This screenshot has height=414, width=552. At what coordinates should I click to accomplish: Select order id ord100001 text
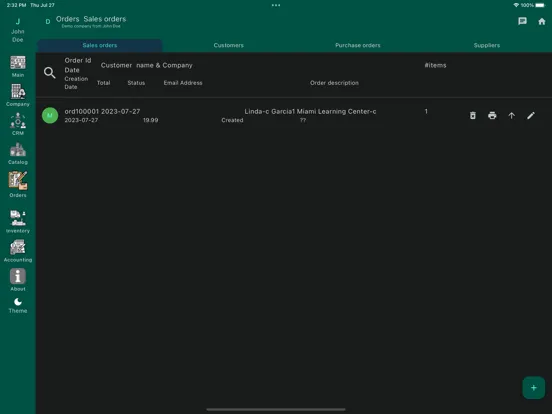pos(82,112)
